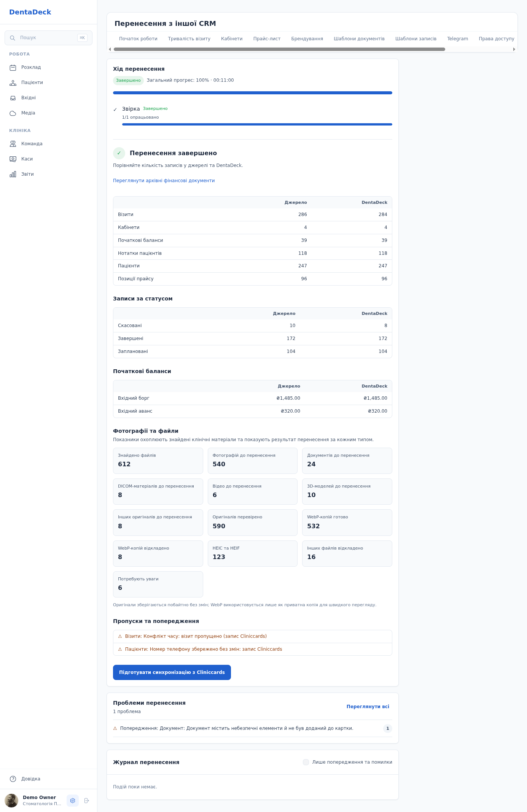This screenshot has width=527, height=812.
Task: Open Звіти bar chart icon
Action: pos(13,174)
